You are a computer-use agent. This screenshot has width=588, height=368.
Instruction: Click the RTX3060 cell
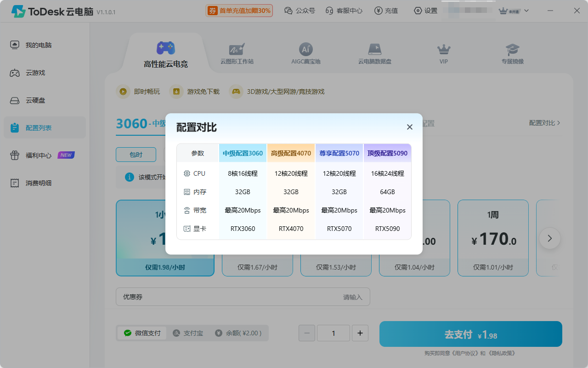[243, 229]
